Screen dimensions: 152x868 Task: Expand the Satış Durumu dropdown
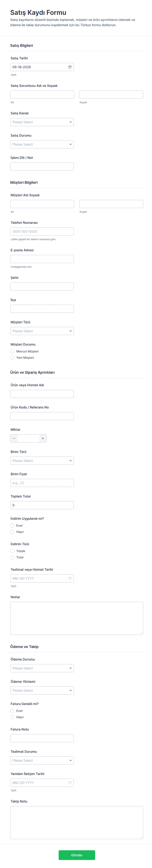coord(42,144)
